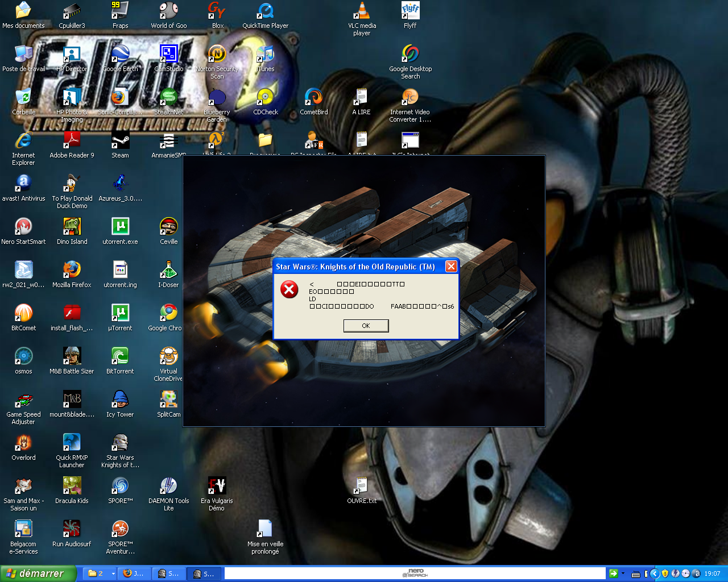Open the Firefox taskbar button
728x582 pixels.
pyautogui.click(x=135, y=573)
